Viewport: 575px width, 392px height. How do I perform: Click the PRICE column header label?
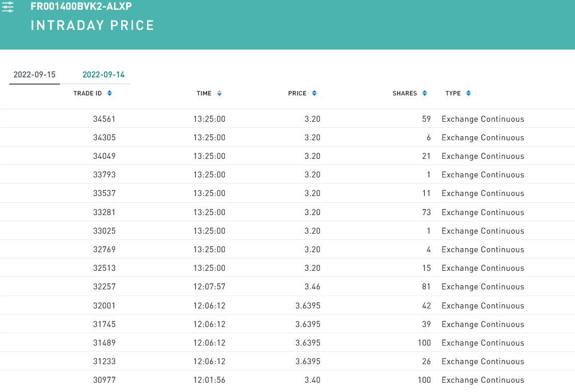pyautogui.click(x=297, y=93)
